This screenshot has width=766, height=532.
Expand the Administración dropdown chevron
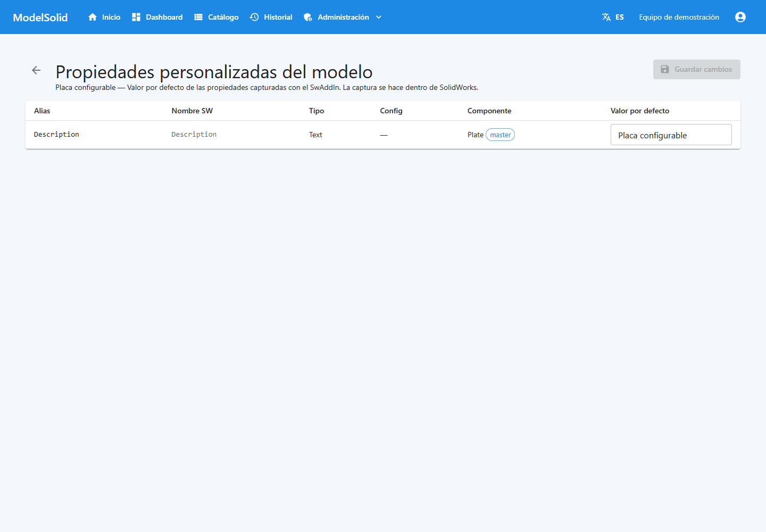[x=379, y=17]
